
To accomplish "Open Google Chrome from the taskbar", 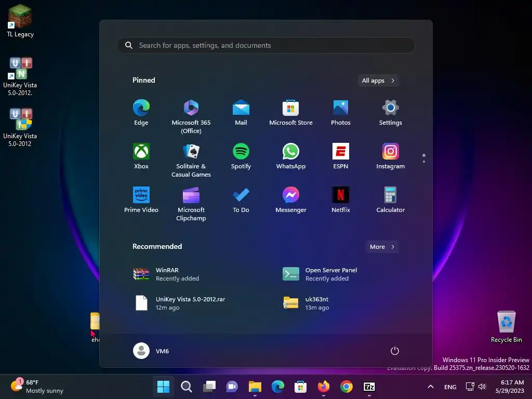I will (x=347, y=387).
